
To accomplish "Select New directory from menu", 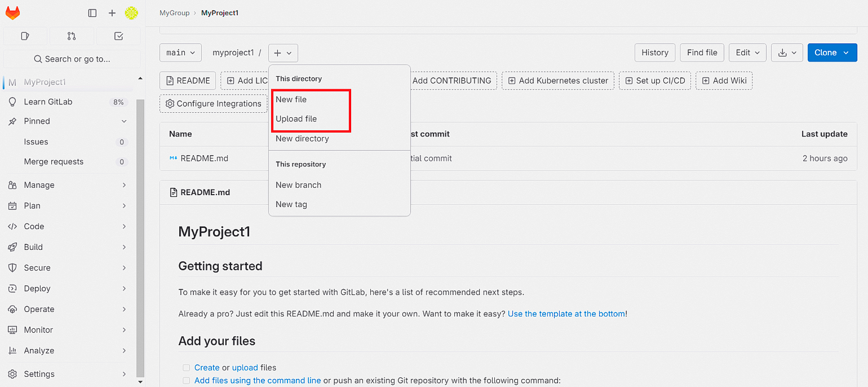I will pyautogui.click(x=339, y=139).
